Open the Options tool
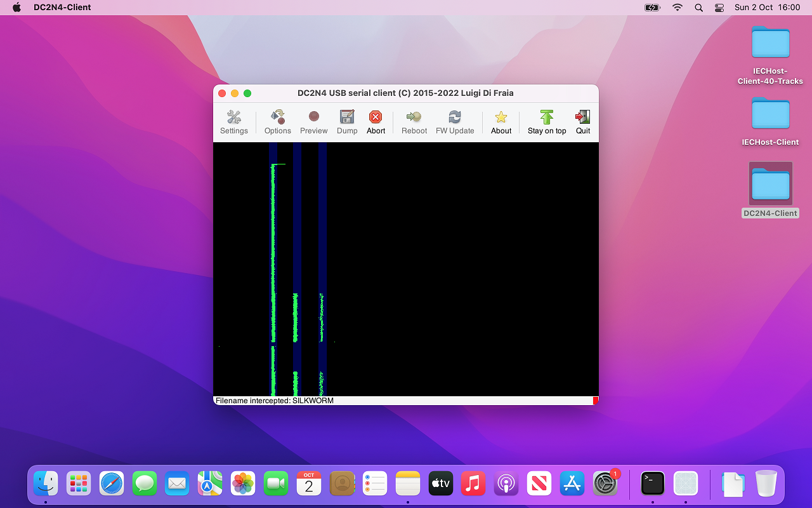The width and height of the screenshot is (812, 508). (278, 123)
